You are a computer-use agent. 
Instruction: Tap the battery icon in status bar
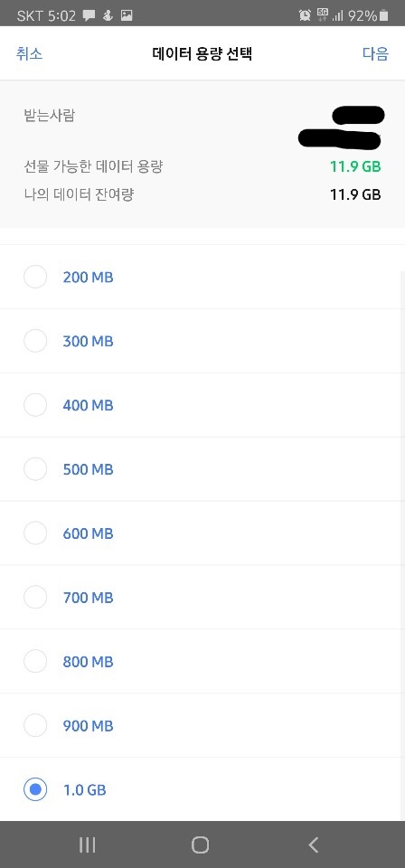[x=384, y=16]
